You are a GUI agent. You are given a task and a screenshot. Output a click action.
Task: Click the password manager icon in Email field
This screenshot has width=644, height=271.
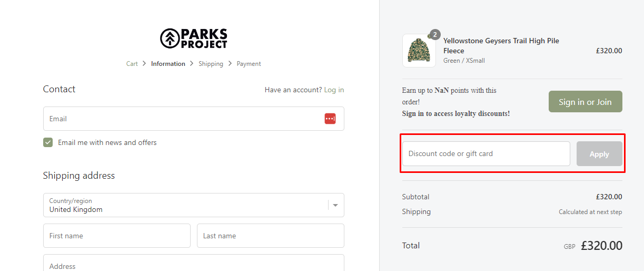330,119
